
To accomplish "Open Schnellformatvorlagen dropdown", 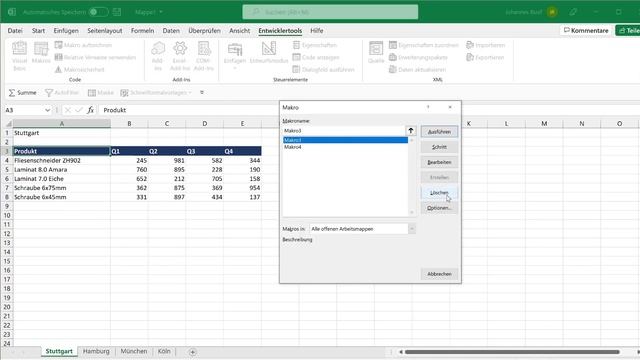I will tap(156, 93).
